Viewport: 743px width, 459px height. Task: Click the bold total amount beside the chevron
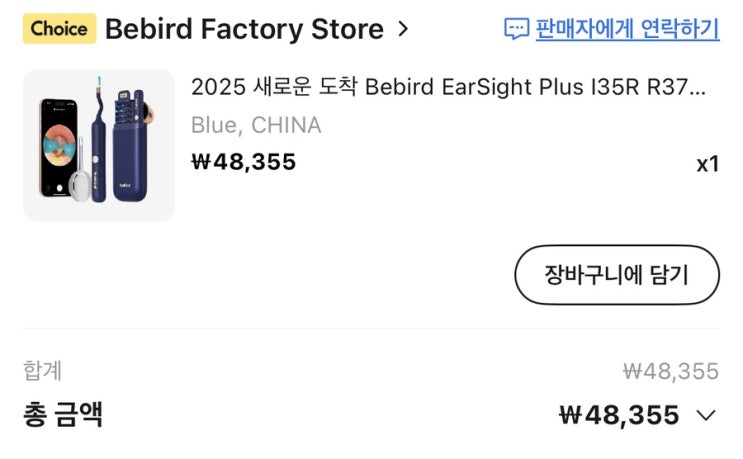tap(618, 415)
